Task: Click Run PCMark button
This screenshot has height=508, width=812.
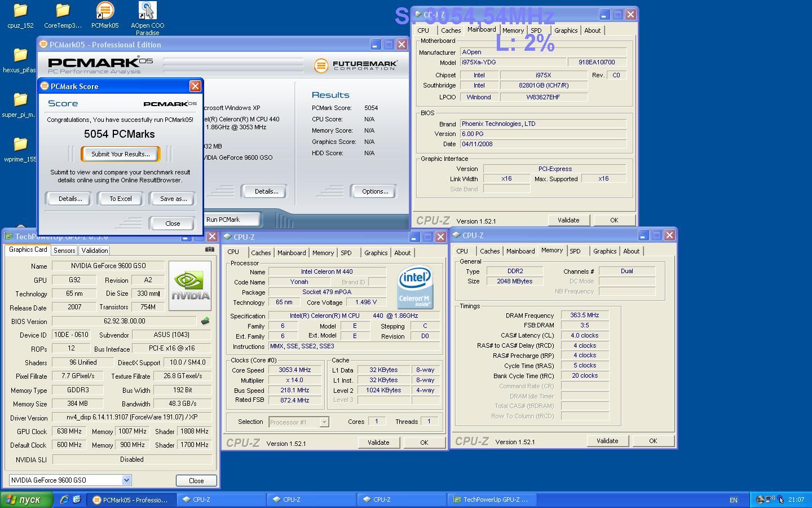Action: 231,220
